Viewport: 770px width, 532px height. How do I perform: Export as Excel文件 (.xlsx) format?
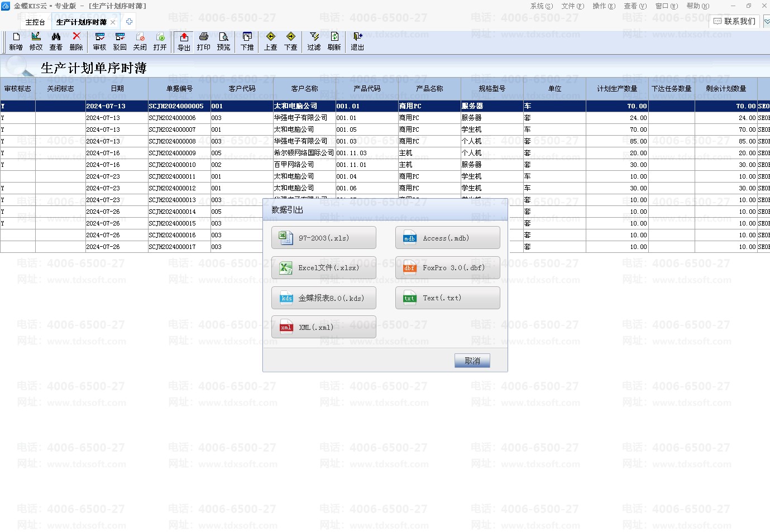(324, 268)
